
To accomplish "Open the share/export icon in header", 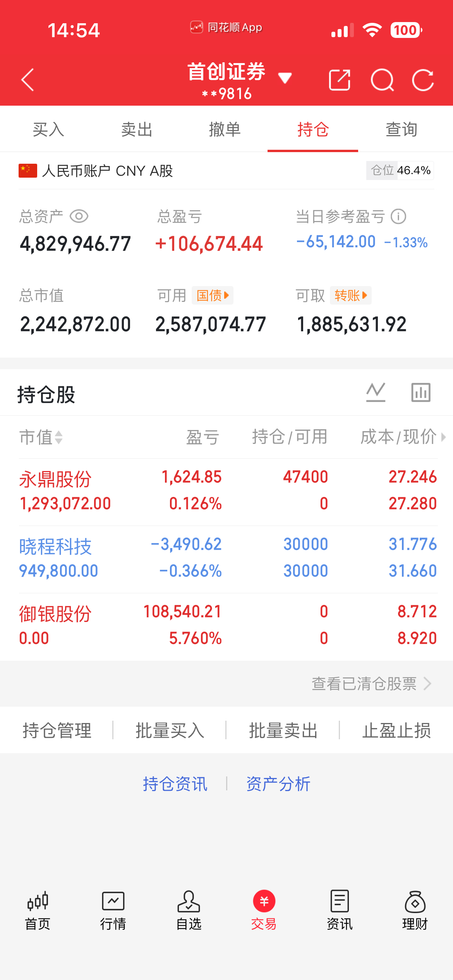I will [x=340, y=80].
